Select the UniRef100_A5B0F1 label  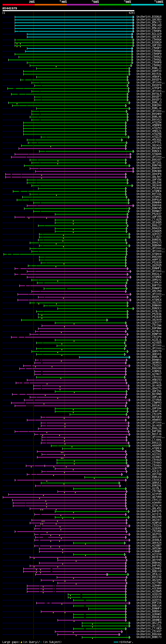149,77
